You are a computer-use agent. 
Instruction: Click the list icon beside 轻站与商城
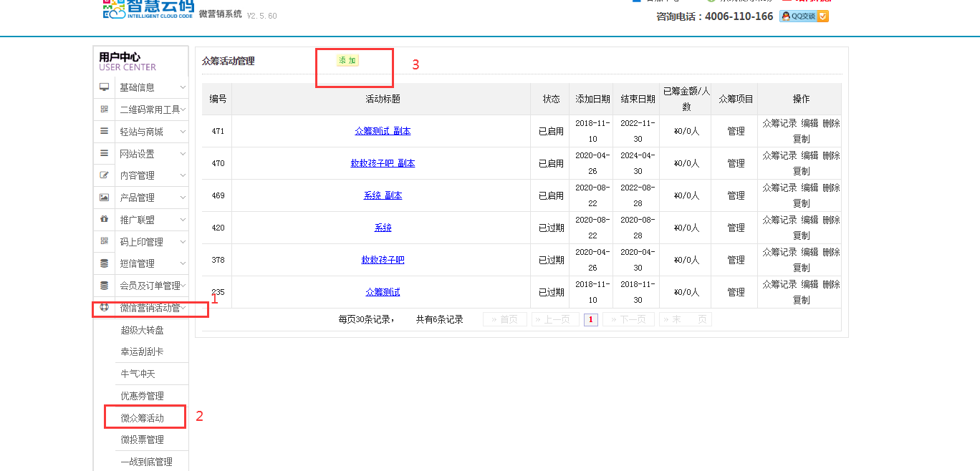coord(105,132)
